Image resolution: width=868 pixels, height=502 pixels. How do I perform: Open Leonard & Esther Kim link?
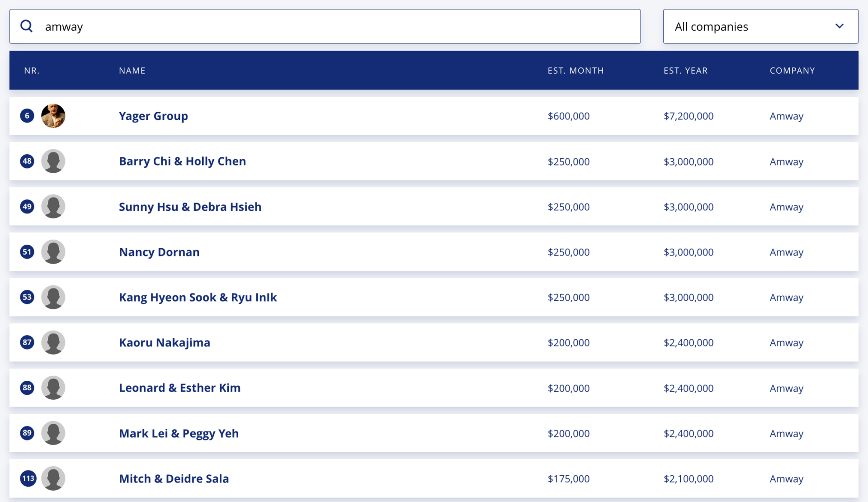coord(179,388)
